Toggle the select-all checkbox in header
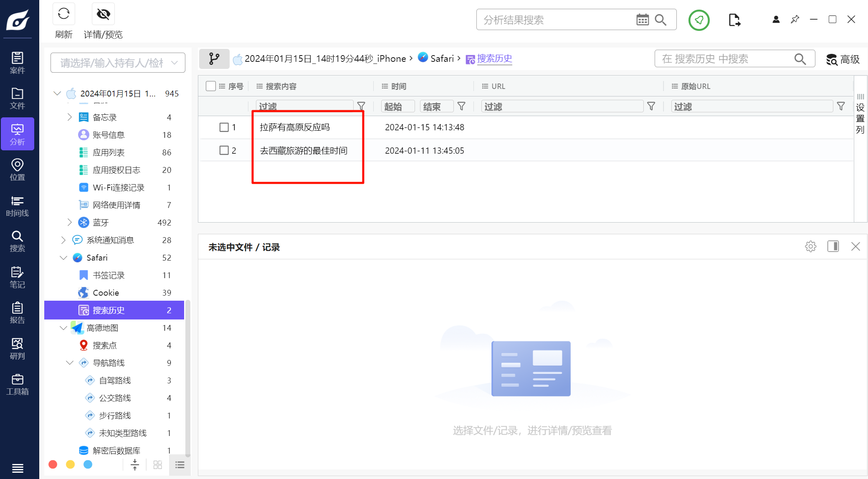This screenshot has height=479, width=868. point(211,86)
